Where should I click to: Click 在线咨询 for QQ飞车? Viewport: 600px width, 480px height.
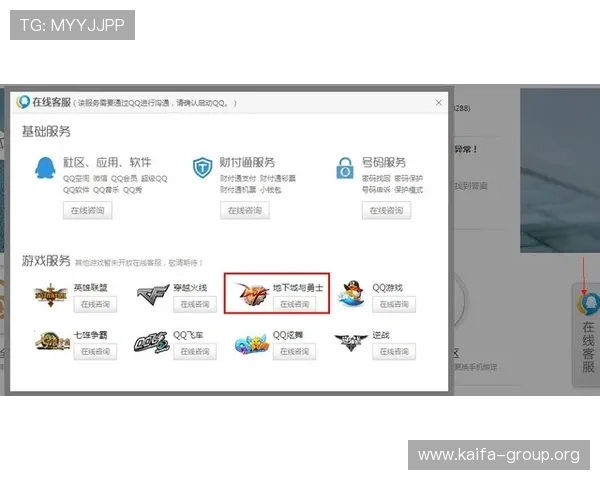195,351
